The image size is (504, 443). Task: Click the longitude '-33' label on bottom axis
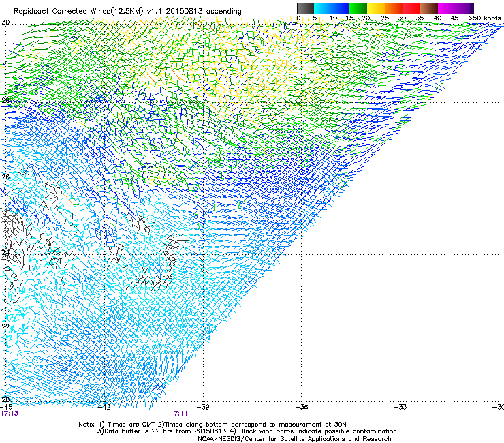[x=400, y=407]
